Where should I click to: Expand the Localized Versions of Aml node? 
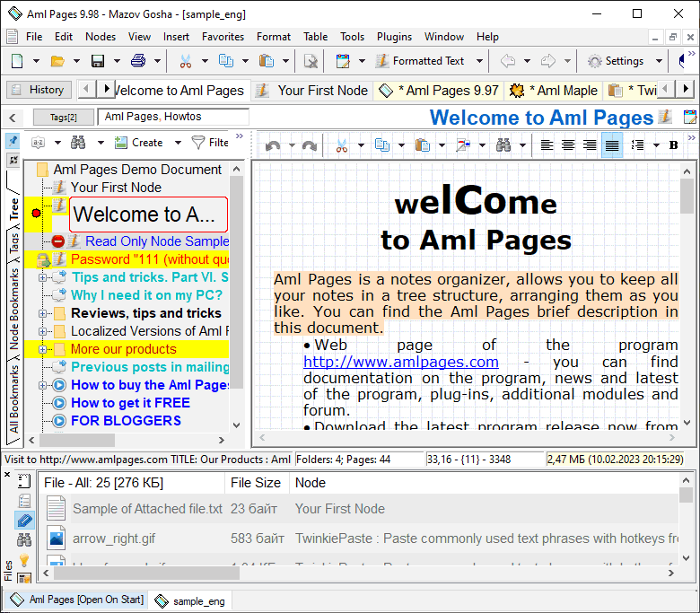point(42,332)
